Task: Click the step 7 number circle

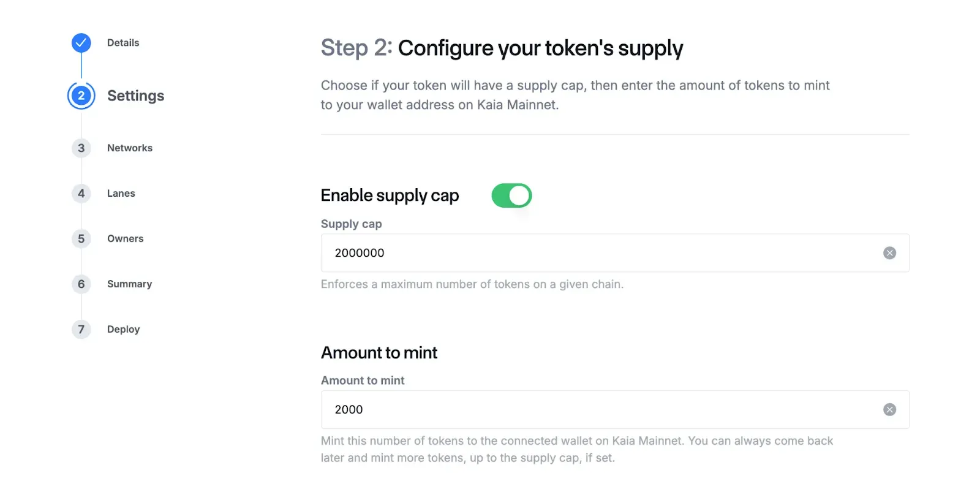Action: coord(81,330)
